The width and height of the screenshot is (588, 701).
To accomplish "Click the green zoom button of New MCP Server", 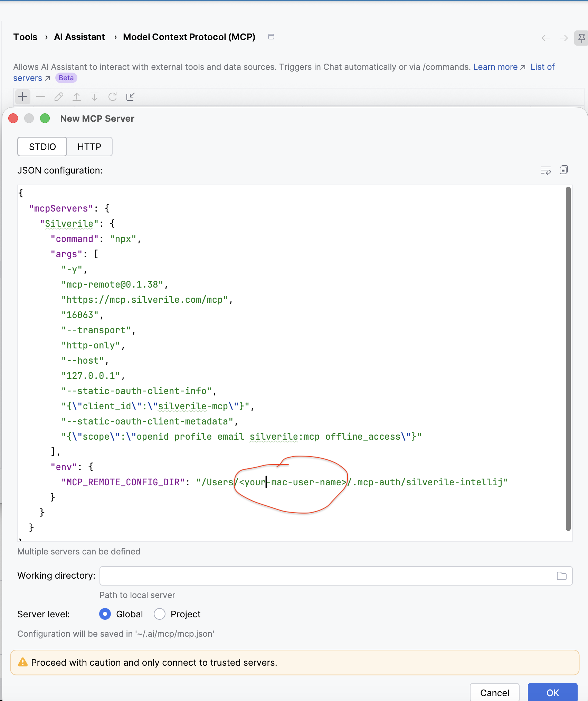I will tap(45, 119).
